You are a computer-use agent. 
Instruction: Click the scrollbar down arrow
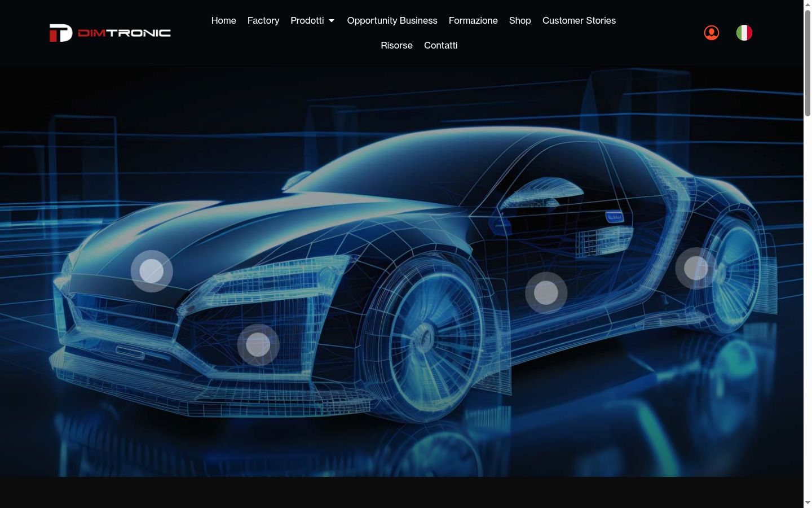807,503
